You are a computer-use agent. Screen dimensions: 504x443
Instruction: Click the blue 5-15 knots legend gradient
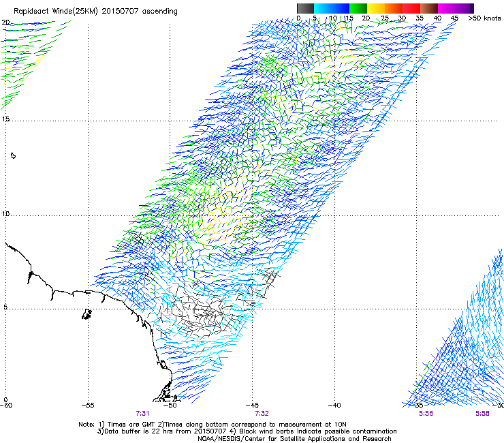click(x=332, y=8)
